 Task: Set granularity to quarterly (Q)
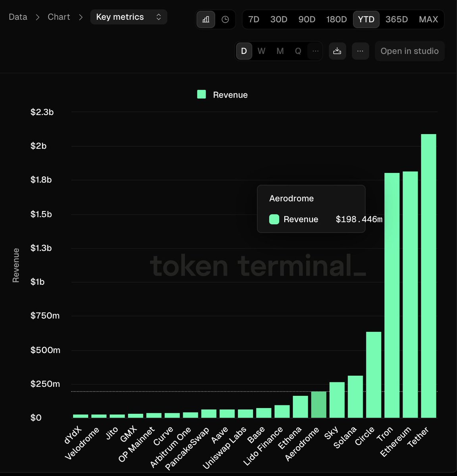click(298, 51)
